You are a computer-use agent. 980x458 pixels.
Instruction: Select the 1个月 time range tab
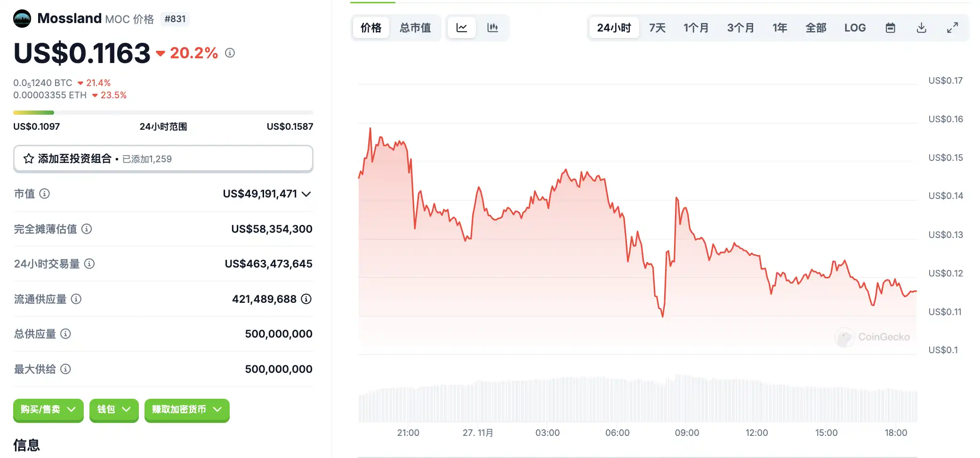[x=696, y=28]
